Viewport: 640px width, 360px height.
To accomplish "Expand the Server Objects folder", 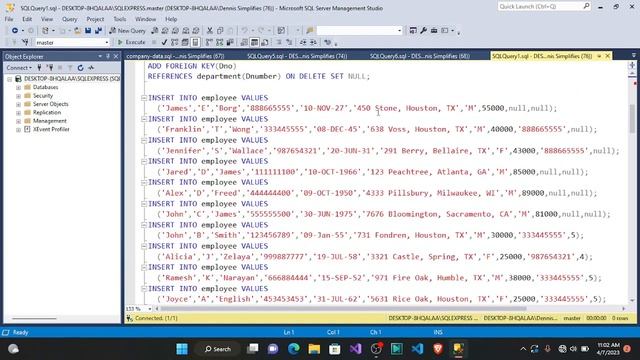I will [18, 104].
